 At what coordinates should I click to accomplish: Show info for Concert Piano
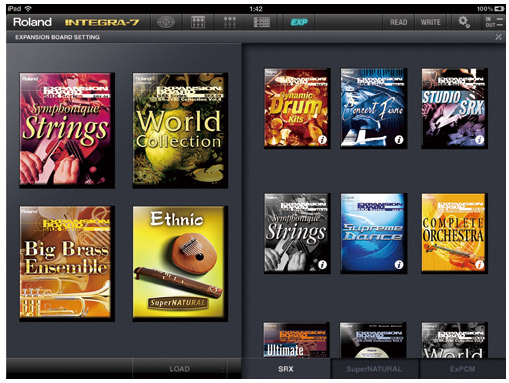[x=399, y=140]
